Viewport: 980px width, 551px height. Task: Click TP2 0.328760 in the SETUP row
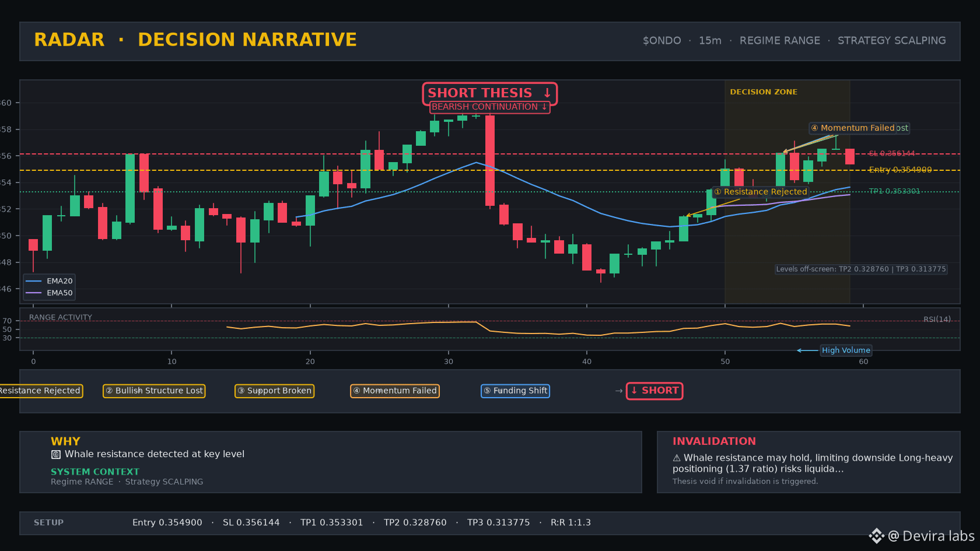(x=415, y=523)
